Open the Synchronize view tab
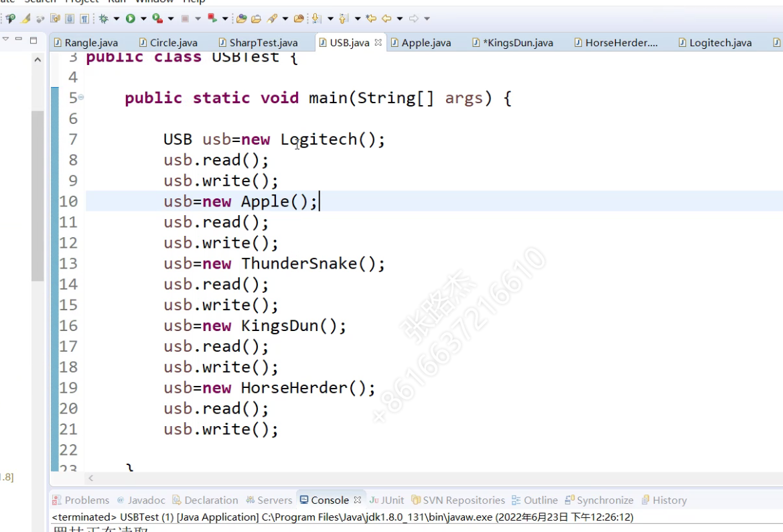The image size is (783, 532). coord(599,500)
